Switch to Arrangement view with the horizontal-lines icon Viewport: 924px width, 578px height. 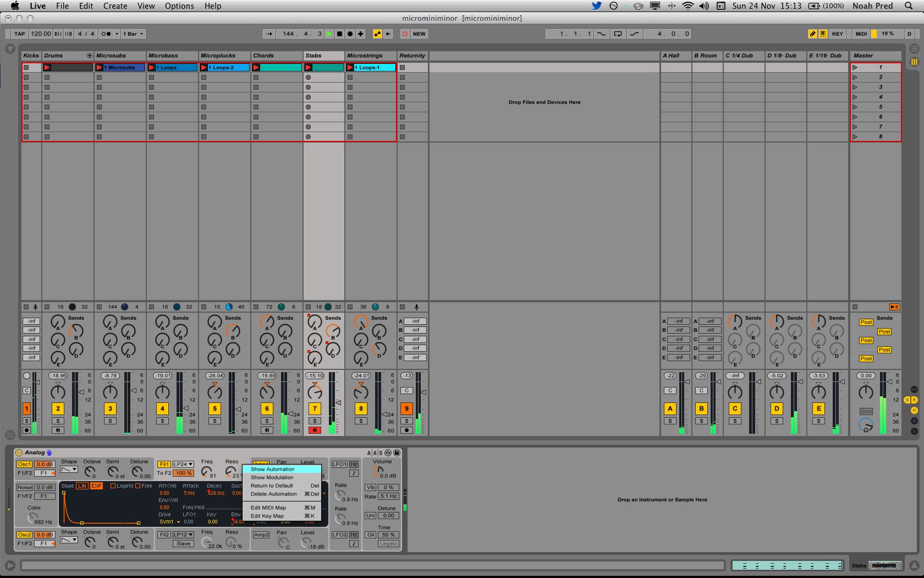[x=914, y=49]
